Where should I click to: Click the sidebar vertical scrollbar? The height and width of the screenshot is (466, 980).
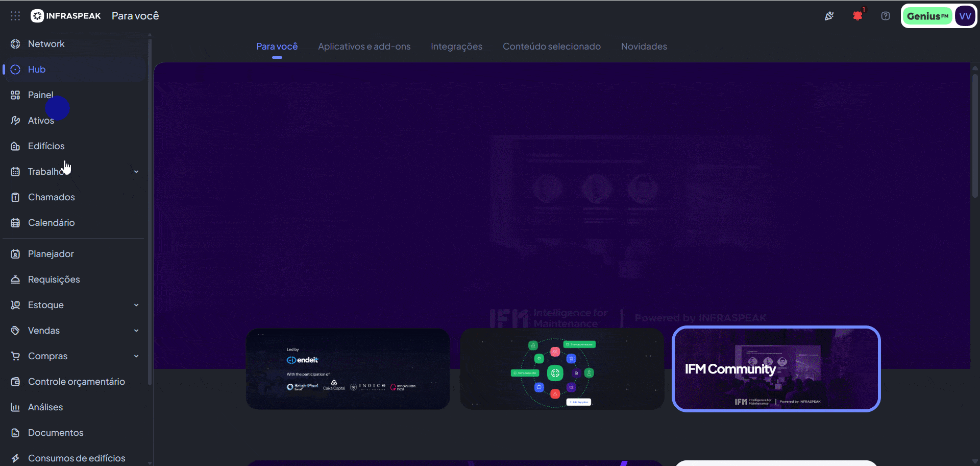coord(150,212)
